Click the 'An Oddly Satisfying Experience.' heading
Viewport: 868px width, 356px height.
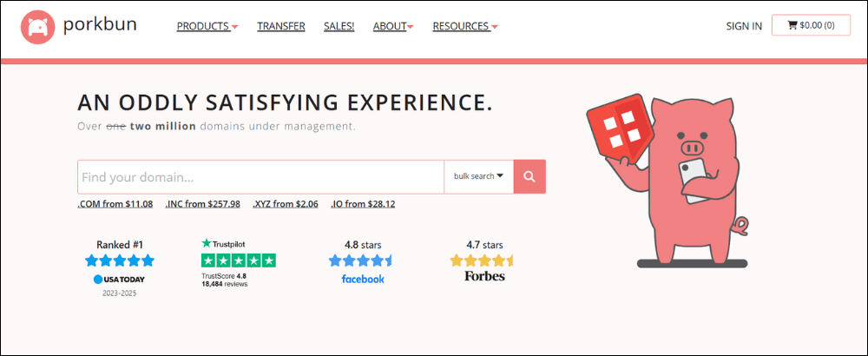pos(285,103)
